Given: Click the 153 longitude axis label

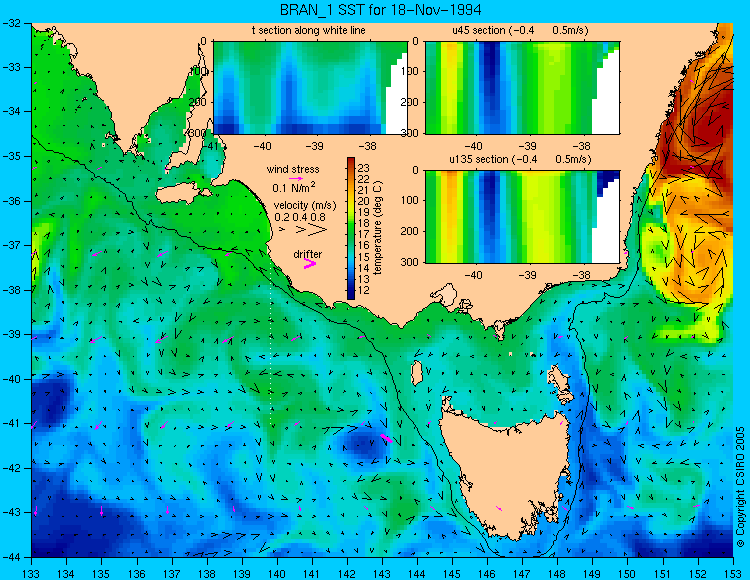Looking at the screenshot, I should [x=733, y=574].
